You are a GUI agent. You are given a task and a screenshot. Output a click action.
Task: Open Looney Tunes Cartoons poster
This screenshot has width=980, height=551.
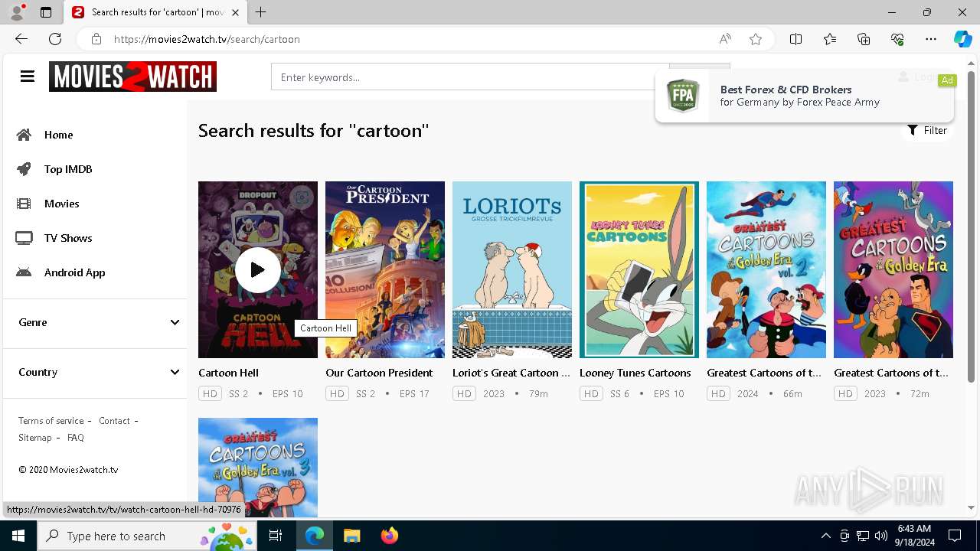coord(639,269)
